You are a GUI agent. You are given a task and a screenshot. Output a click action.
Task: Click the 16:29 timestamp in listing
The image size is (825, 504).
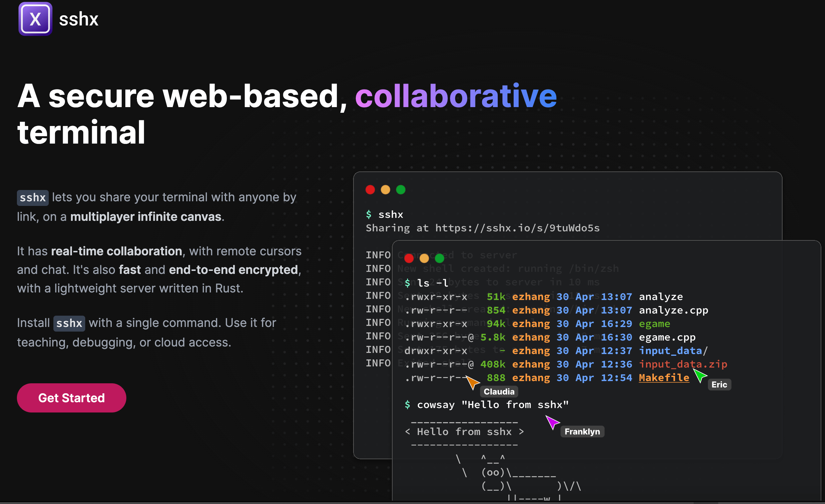[x=616, y=324]
